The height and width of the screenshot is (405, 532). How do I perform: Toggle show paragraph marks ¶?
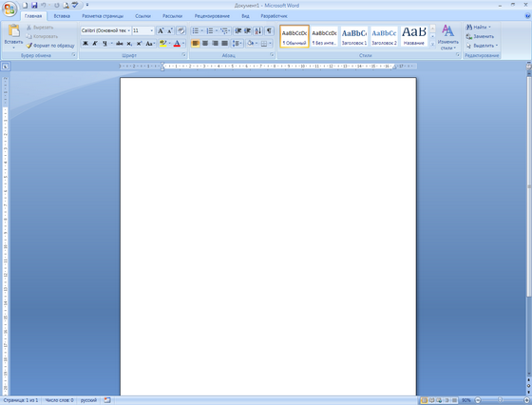(x=269, y=30)
